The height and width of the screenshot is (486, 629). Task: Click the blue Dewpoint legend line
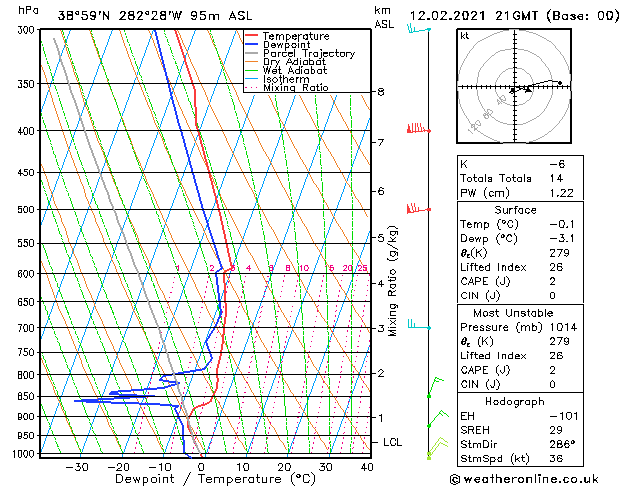pyautogui.click(x=252, y=44)
